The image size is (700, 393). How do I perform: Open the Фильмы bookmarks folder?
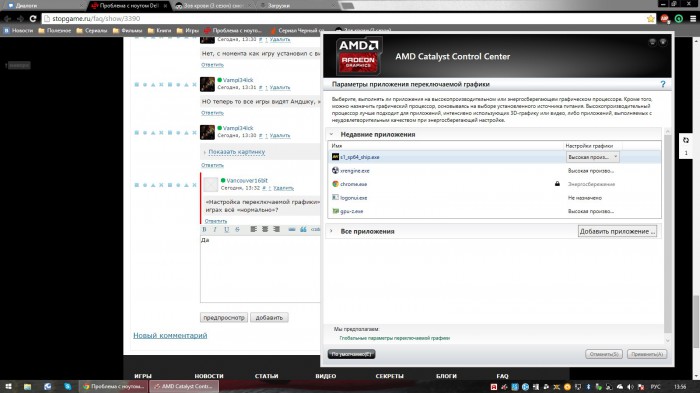coord(127,31)
